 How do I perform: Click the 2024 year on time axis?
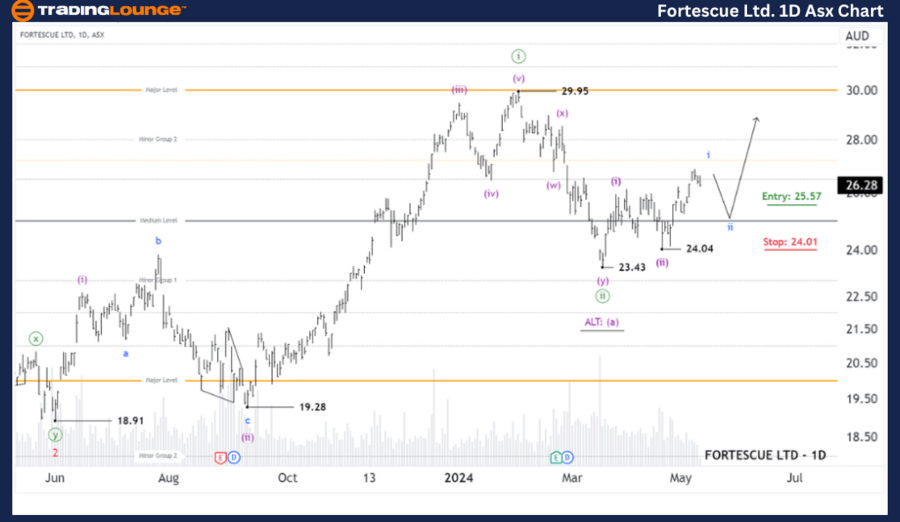click(x=459, y=478)
